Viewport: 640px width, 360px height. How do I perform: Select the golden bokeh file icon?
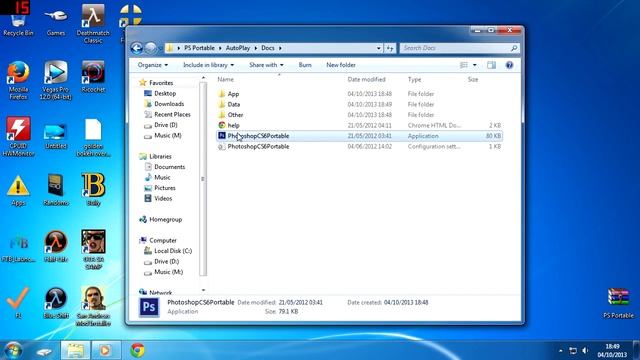(93, 137)
